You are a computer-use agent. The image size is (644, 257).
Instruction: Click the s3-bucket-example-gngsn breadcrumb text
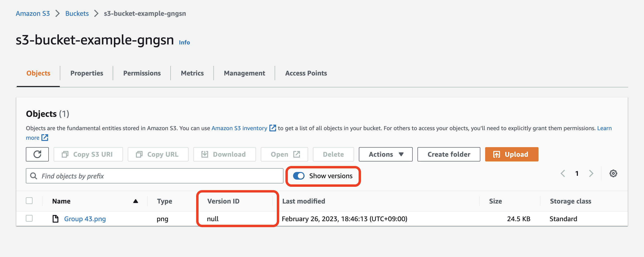145,13
